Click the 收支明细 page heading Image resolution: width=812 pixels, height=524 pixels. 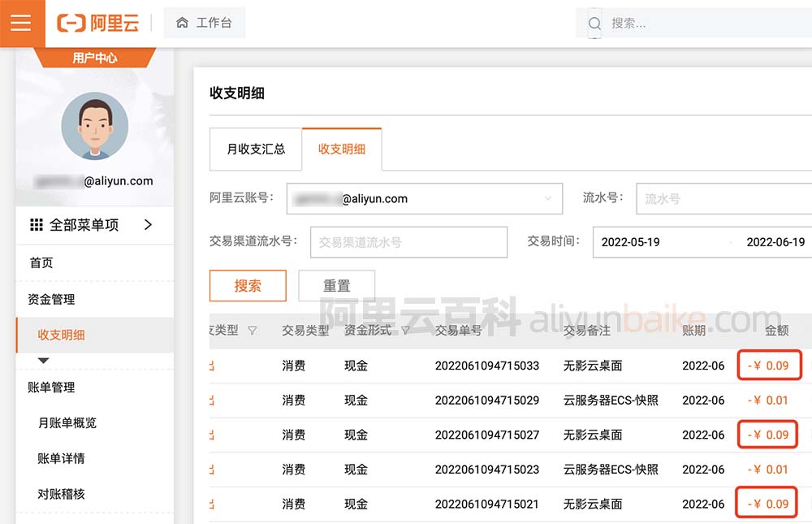tap(237, 93)
